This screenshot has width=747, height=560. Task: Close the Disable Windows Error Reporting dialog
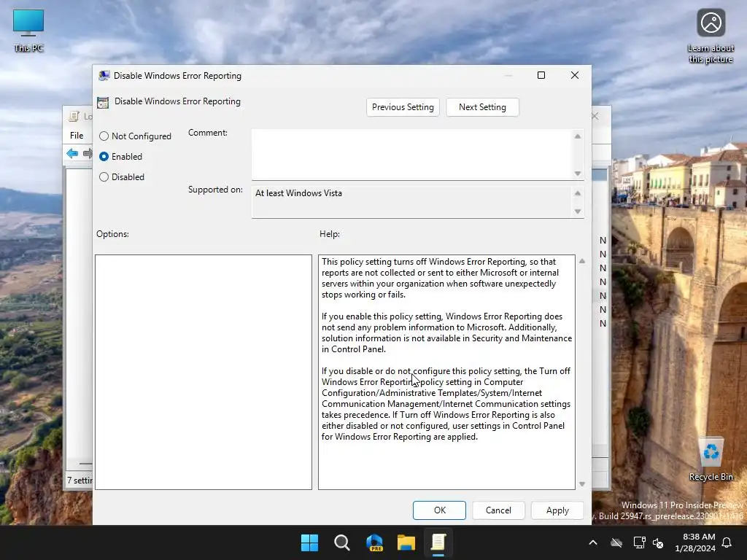575,75
